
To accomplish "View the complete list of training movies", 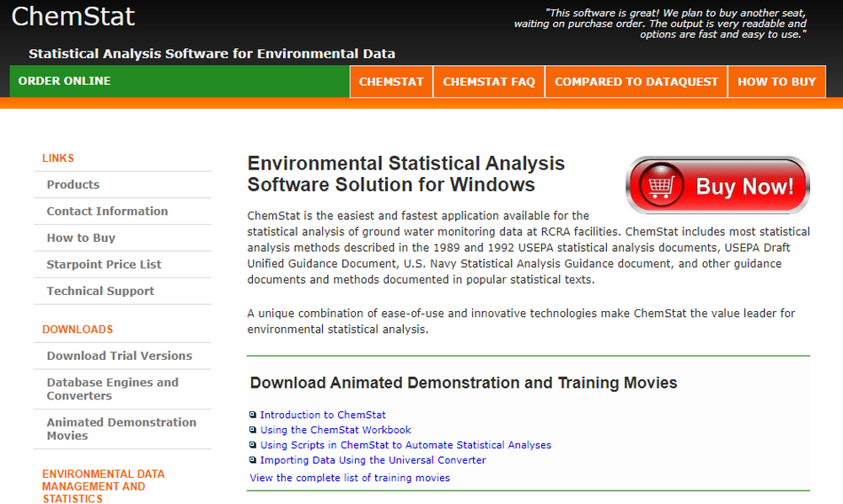I will click(x=350, y=478).
